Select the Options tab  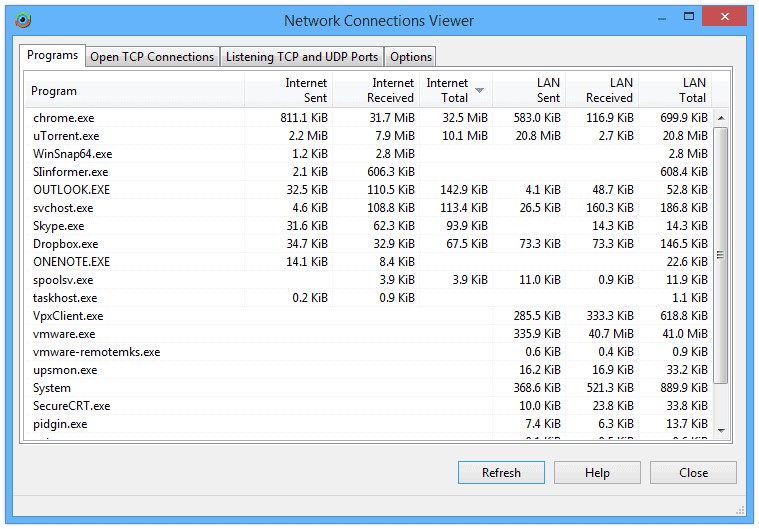tap(411, 57)
